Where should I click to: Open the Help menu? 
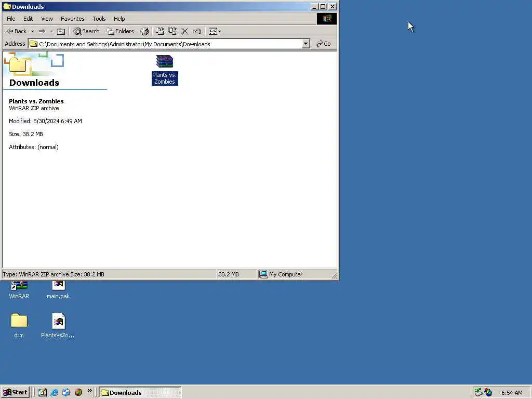(119, 19)
